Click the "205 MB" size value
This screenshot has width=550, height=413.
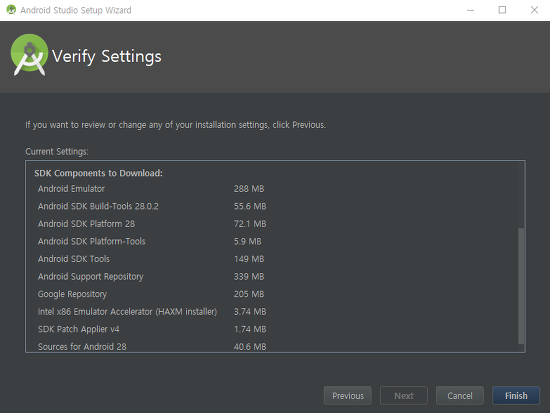pos(249,294)
